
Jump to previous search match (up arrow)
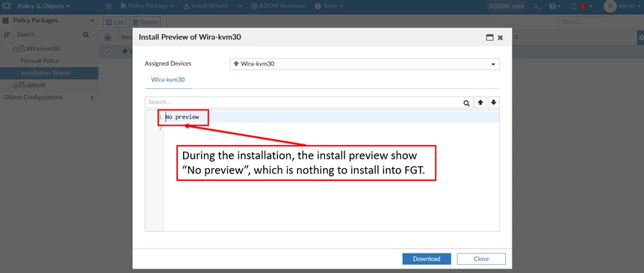(x=480, y=102)
